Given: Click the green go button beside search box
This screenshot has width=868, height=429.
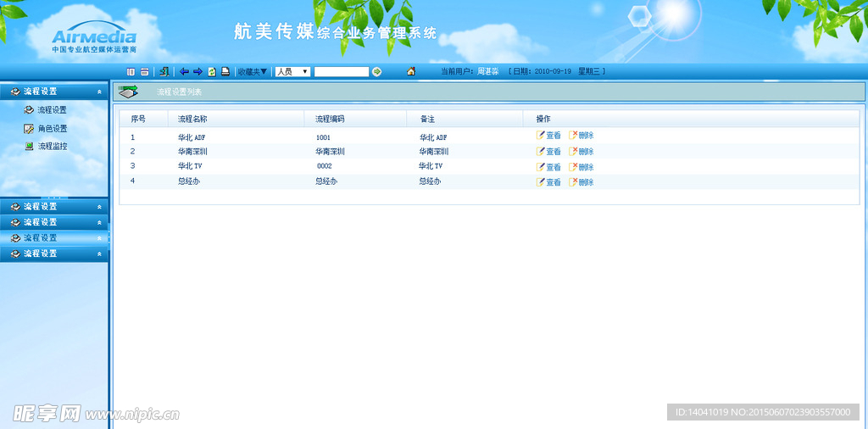Looking at the screenshot, I should pos(377,72).
